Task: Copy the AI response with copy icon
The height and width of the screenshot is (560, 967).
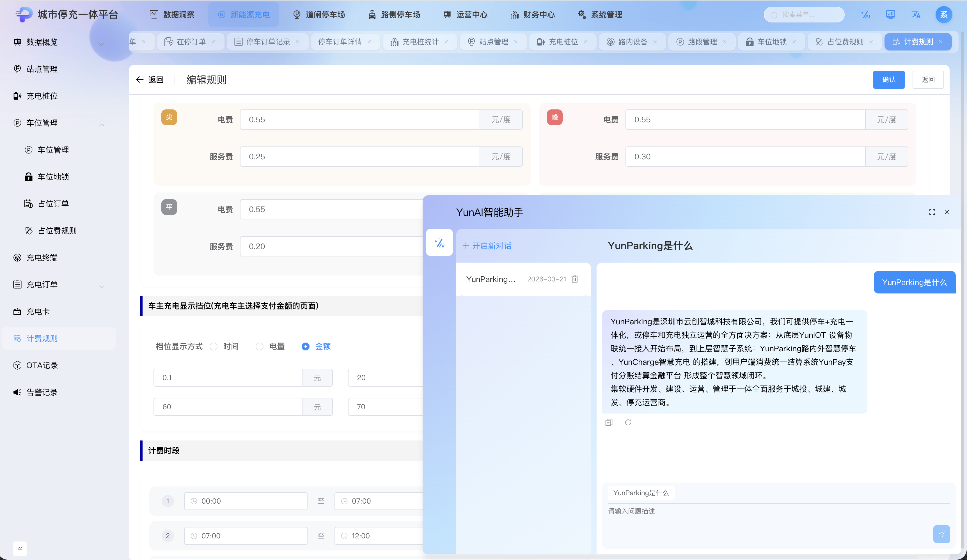Action: (609, 422)
